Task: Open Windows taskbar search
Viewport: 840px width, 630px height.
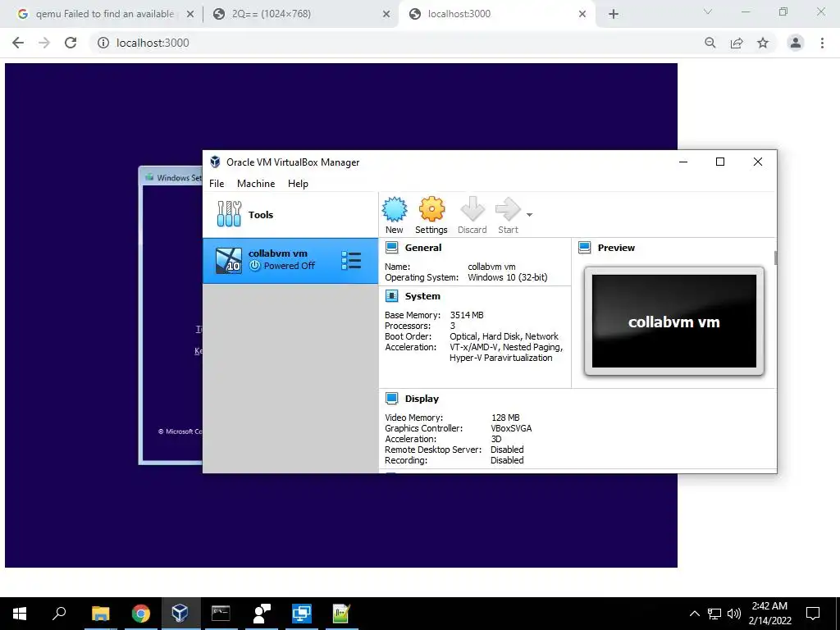Action: point(59,614)
